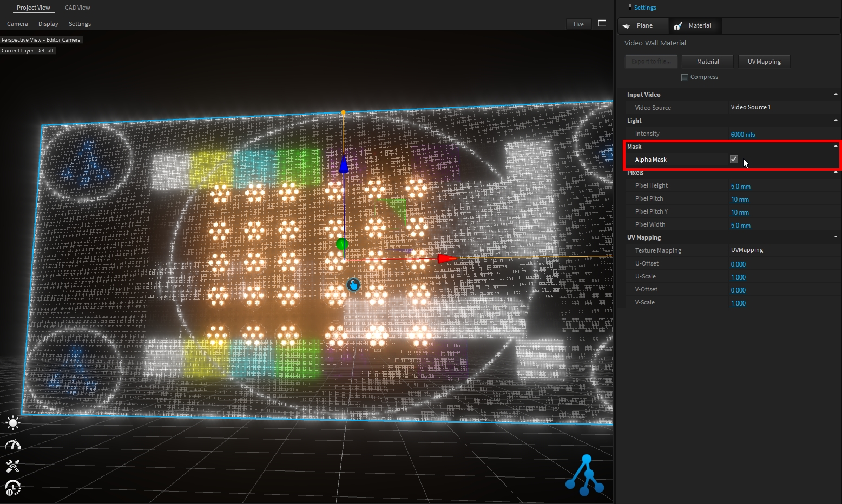
Task: Click the Material button under Video Wall Material
Action: (x=708, y=62)
